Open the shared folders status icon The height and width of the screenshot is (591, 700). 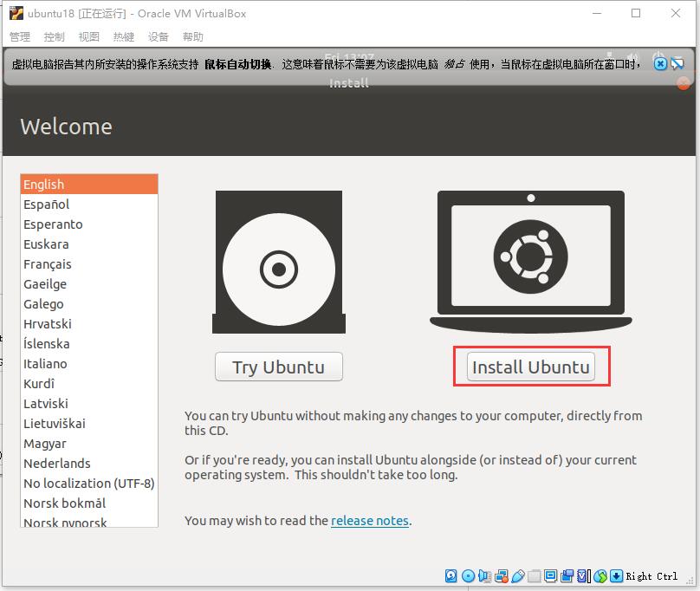(x=534, y=575)
